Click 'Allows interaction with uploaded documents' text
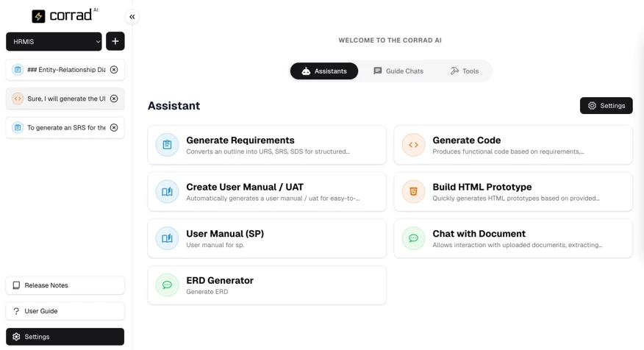The image size is (644, 350). (518, 246)
